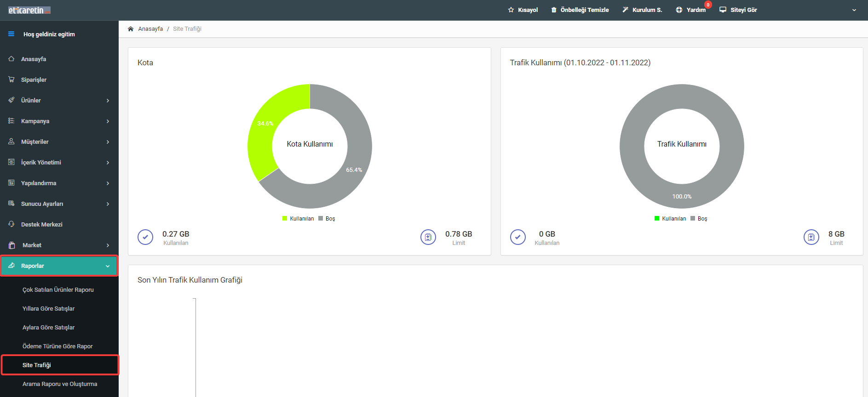Expand the Kampanya submenu arrow

click(108, 121)
